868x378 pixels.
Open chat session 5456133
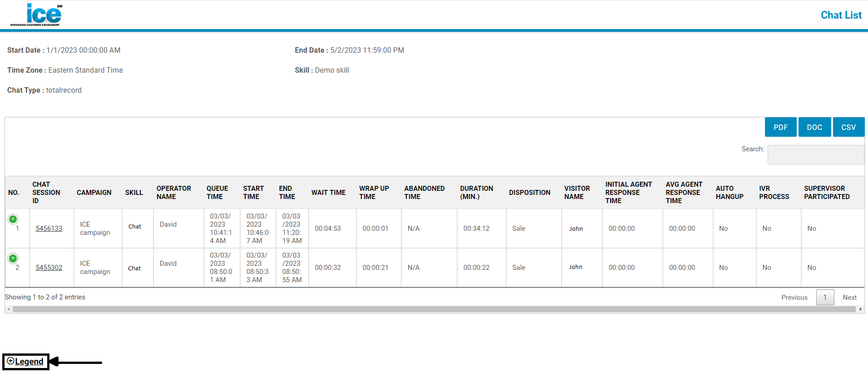coord(49,229)
